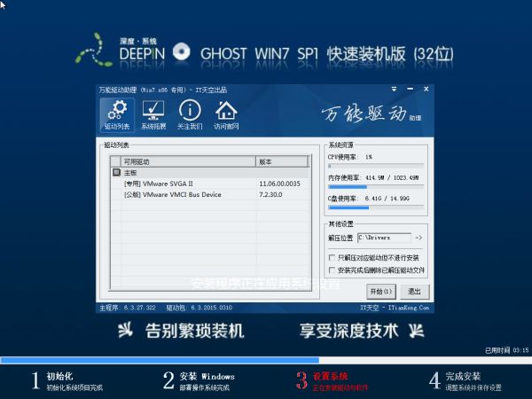Select the VMware SVGA II driver row
The width and height of the screenshot is (532, 399).
point(210,184)
